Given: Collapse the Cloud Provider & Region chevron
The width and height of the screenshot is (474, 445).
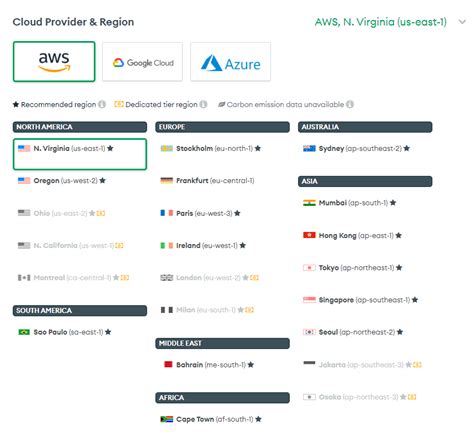Looking at the screenshot, I should (x=462, y=22).
